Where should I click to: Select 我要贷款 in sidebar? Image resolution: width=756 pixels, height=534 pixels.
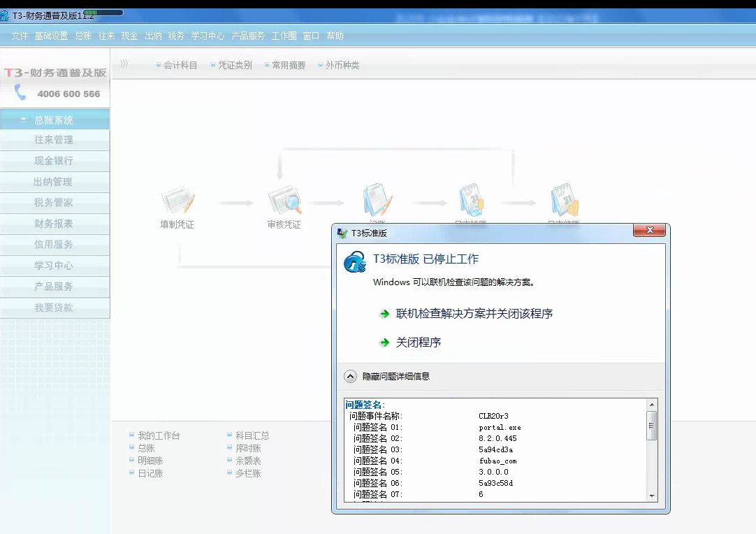click(54, 308)
